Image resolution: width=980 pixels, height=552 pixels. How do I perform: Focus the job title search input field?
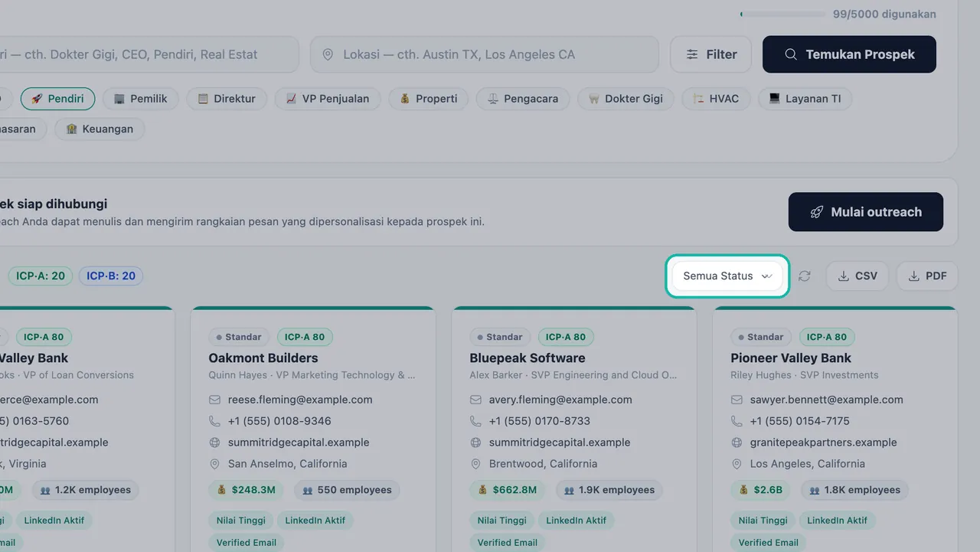tap(149, 54)
